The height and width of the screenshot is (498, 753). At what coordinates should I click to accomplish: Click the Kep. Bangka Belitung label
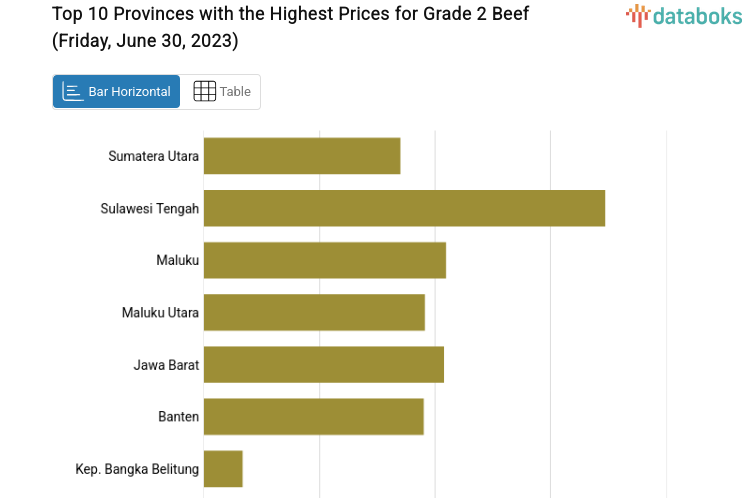pyautogui.click(x=137, y=468)
